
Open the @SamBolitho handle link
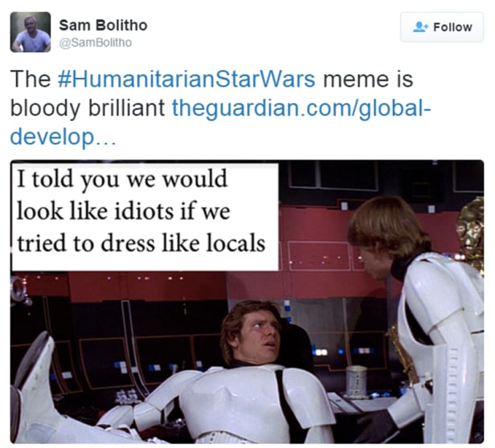click(96, 43)
